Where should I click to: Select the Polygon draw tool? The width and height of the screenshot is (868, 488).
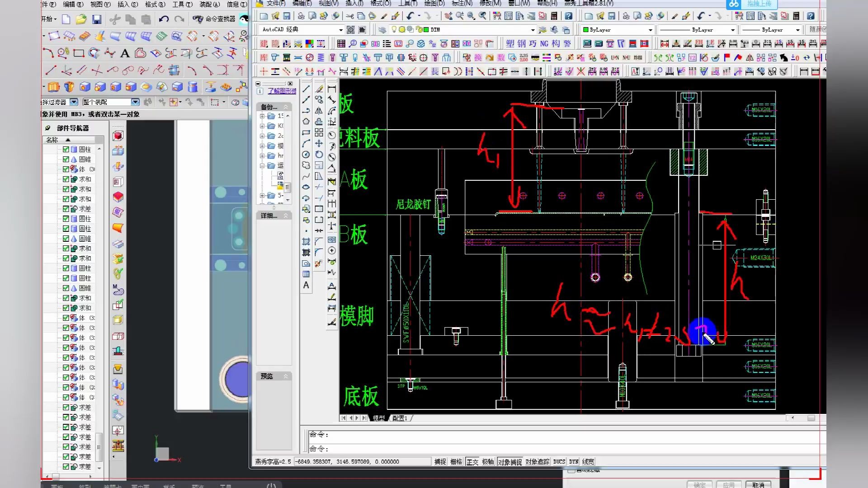[x=306, y=122]
